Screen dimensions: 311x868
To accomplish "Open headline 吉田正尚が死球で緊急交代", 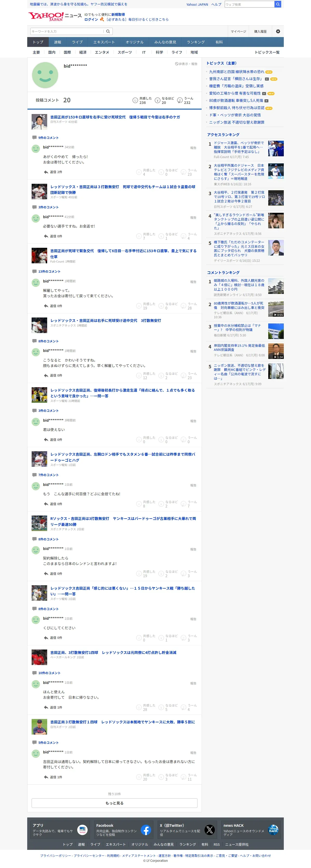I will click(123, 254).
